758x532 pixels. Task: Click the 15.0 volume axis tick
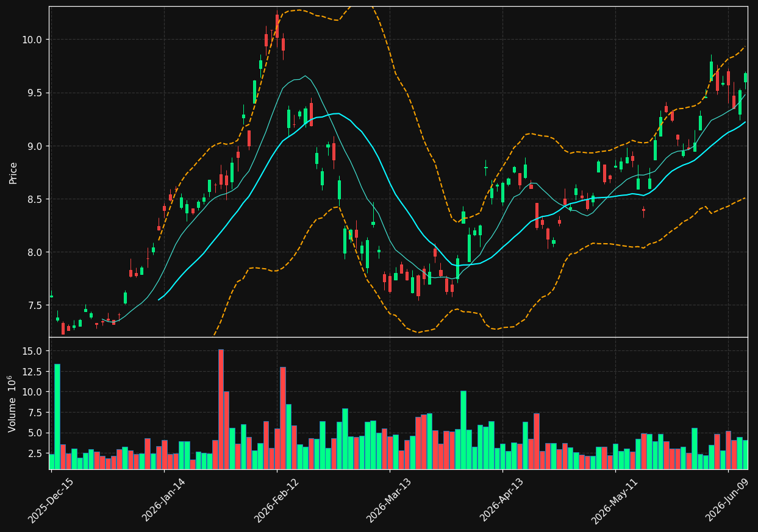33,351
